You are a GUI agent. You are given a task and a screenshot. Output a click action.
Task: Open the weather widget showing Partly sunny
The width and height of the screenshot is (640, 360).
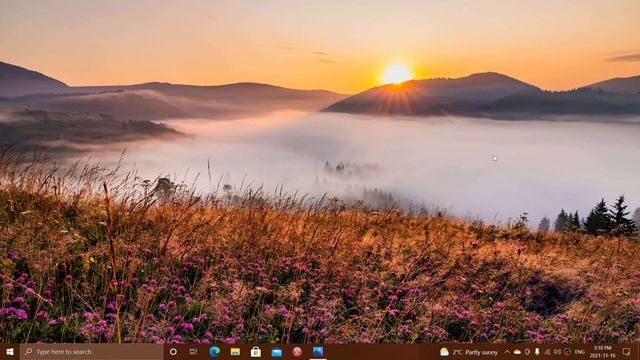coord(469,352)
